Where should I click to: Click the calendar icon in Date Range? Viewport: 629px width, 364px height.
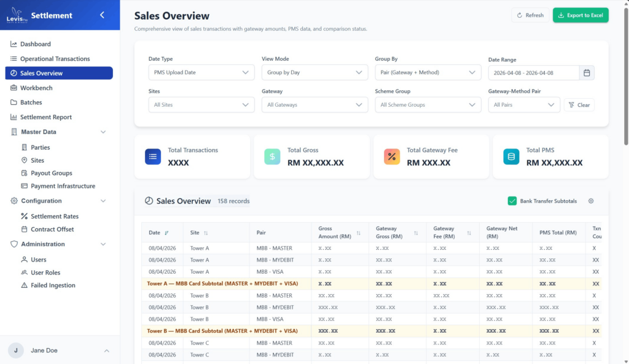pyautogui.click(x=587, y=73)
